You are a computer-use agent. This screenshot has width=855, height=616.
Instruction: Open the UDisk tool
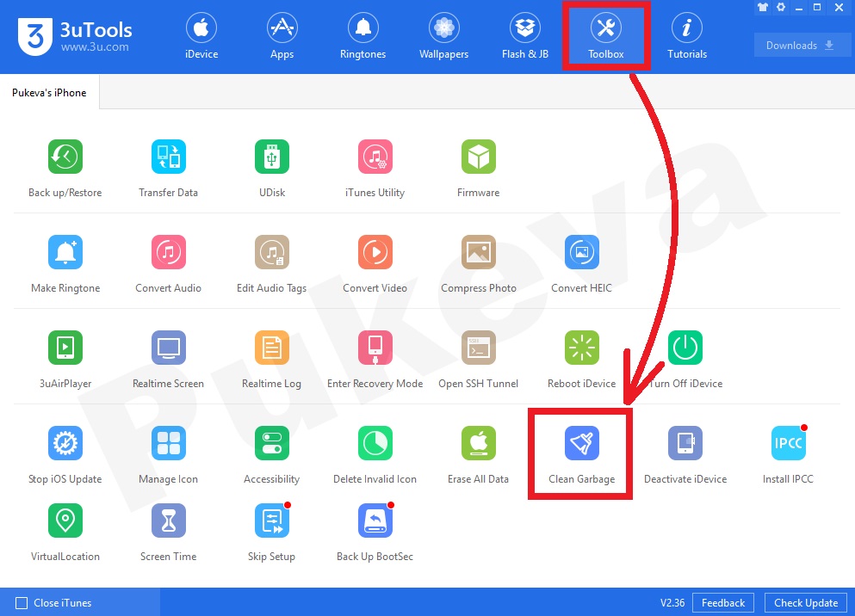[271, 157]
